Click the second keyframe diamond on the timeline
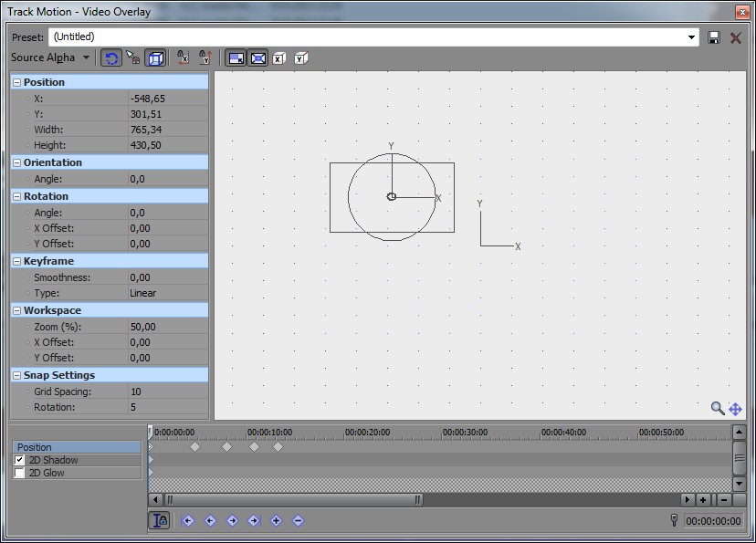The image size is (756, 543). [x=226, y=447]
